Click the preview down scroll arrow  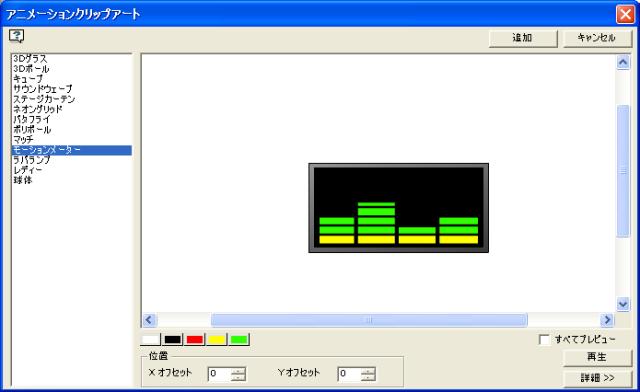(x=623, y=304)
